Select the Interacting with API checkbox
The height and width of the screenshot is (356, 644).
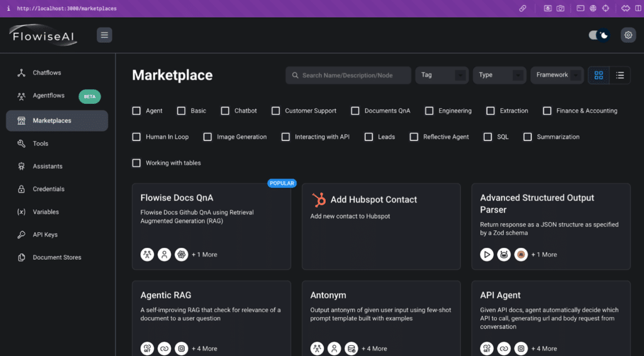[286, 136]
